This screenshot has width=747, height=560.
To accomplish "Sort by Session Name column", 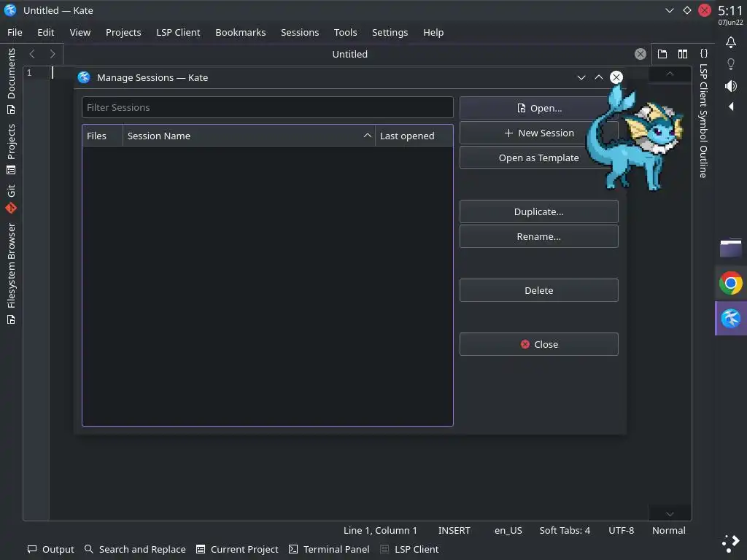I will (x=249, y=136).
